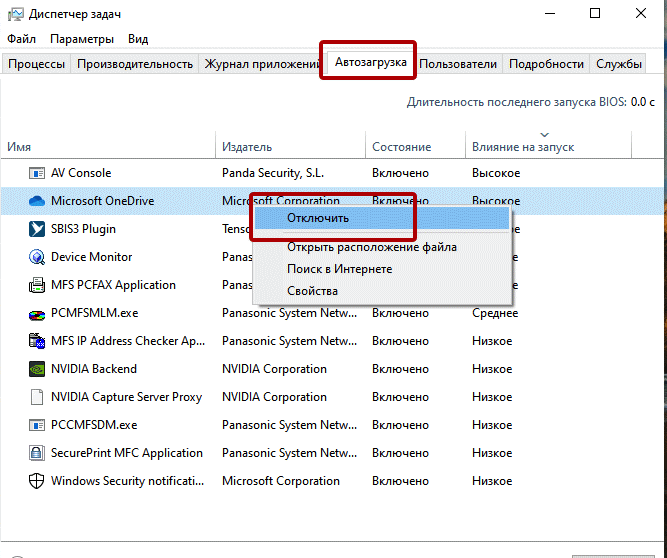Switch to the Пользователи tab
Screen dimensions: 667x558
point(458,64)
